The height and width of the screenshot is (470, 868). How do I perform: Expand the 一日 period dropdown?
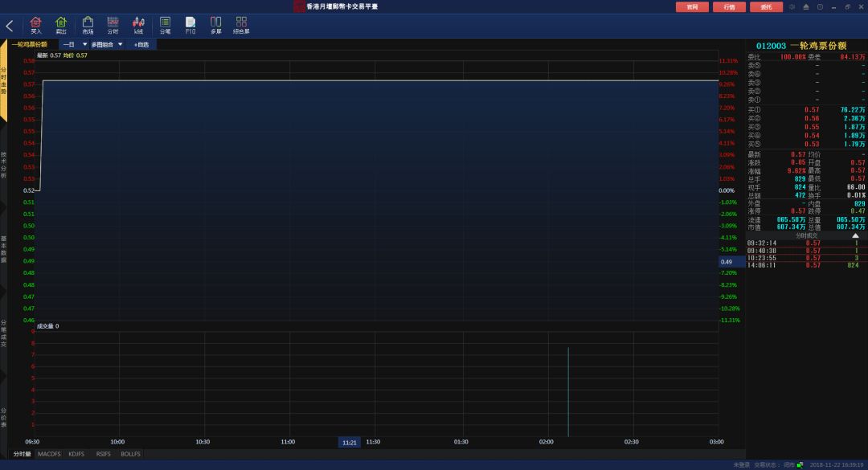point(75,44)
